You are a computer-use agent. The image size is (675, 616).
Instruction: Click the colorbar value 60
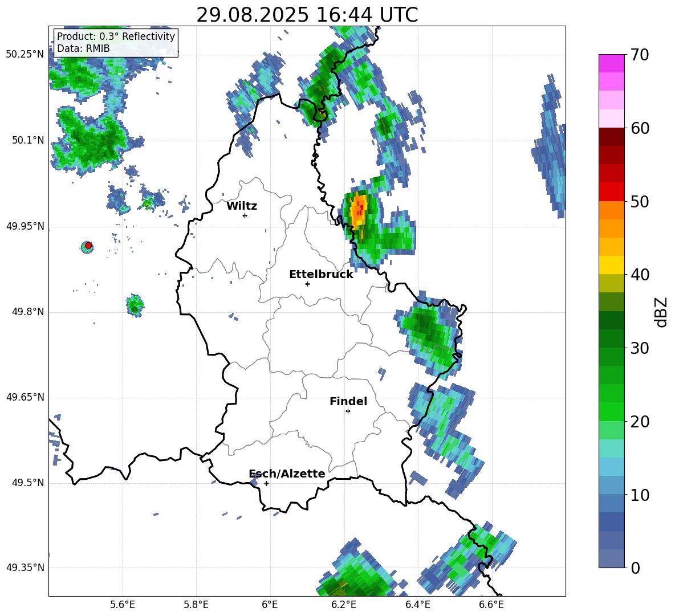(640, 128)
